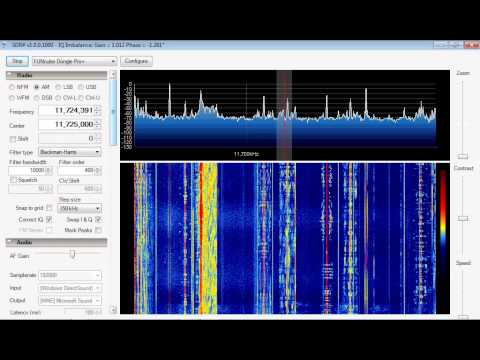
Task: Click the tallest spectrum peak at the left
Action: click(x=169, y=100)
